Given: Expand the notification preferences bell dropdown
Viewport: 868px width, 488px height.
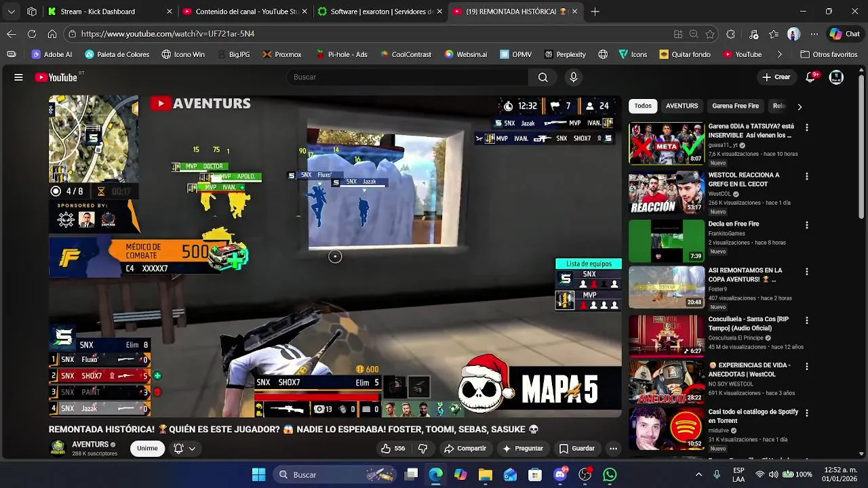Looking at the screenshot, I should point(184,448).
